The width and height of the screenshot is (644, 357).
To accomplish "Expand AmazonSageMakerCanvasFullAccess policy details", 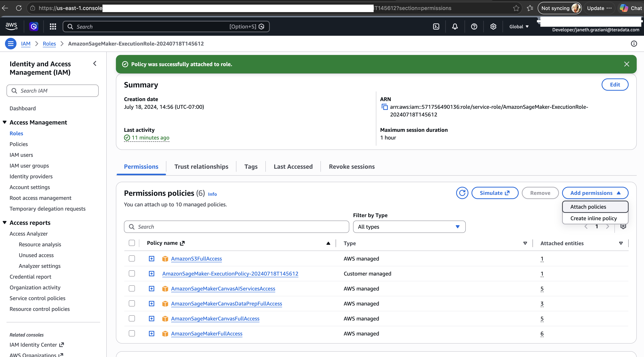I will coord(151,319).
